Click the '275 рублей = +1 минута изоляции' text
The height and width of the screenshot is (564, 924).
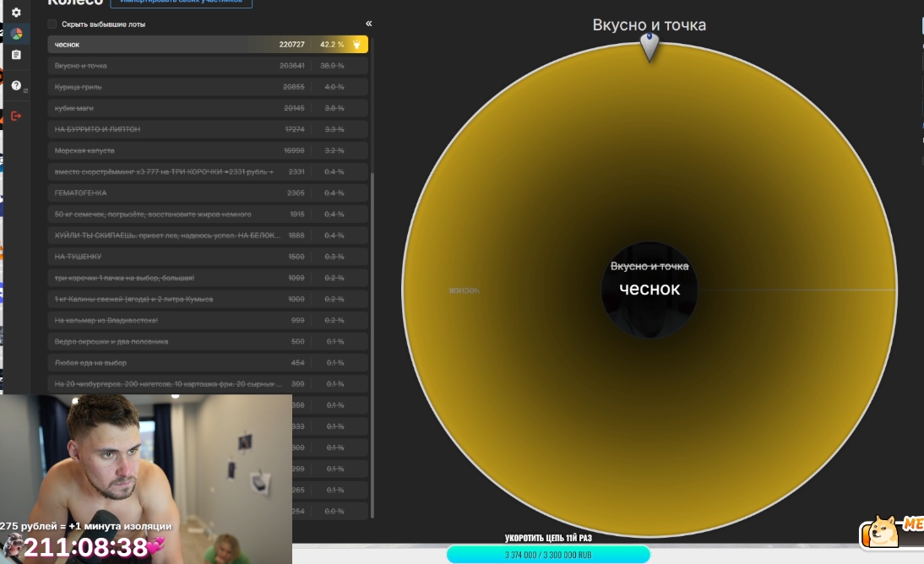[x=86, y=526]
